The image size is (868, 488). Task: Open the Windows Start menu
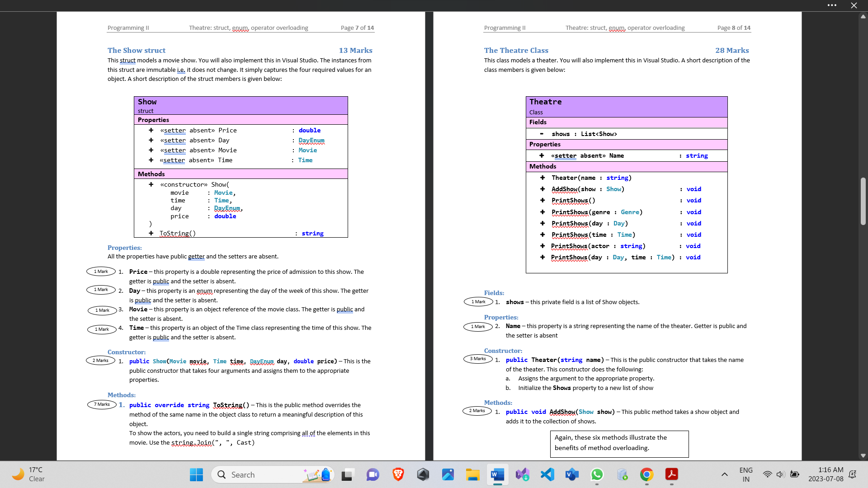(196, 474)
